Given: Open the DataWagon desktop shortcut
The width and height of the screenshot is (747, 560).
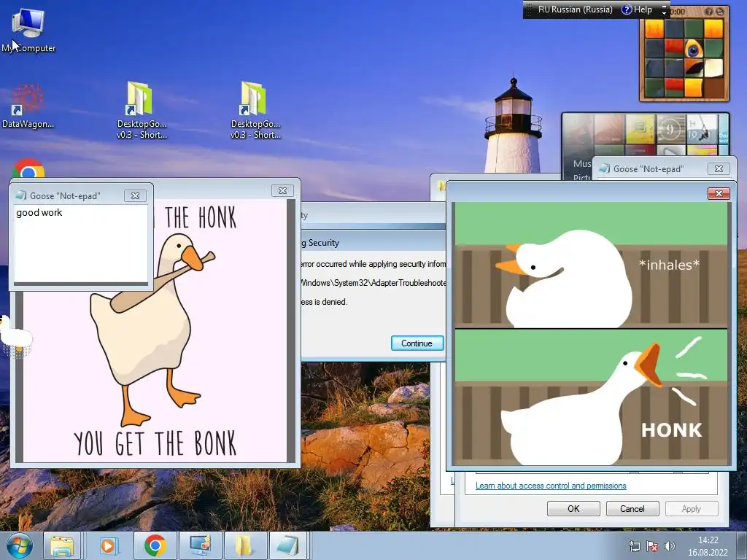Looking at the screenshot, I should 28,106.
